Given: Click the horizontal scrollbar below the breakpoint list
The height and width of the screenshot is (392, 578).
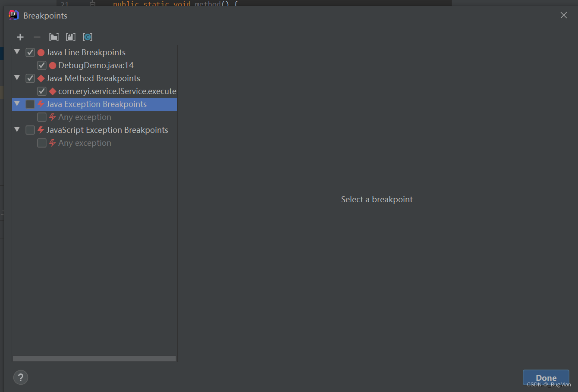Looking at the screenshot, I should click(x=94, y=358).
